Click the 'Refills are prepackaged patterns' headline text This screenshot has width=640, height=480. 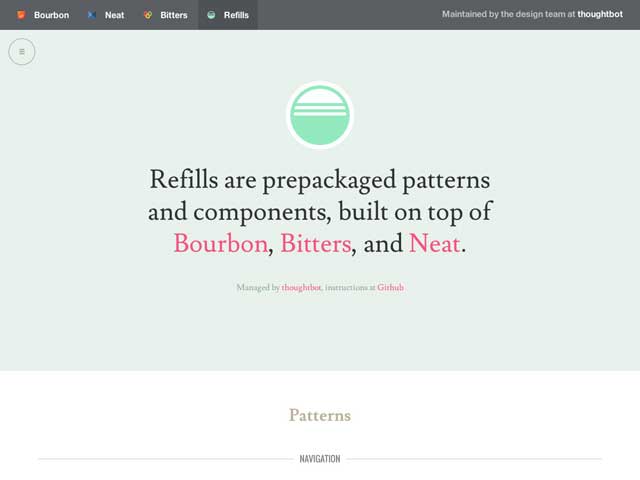coord(320,181)
